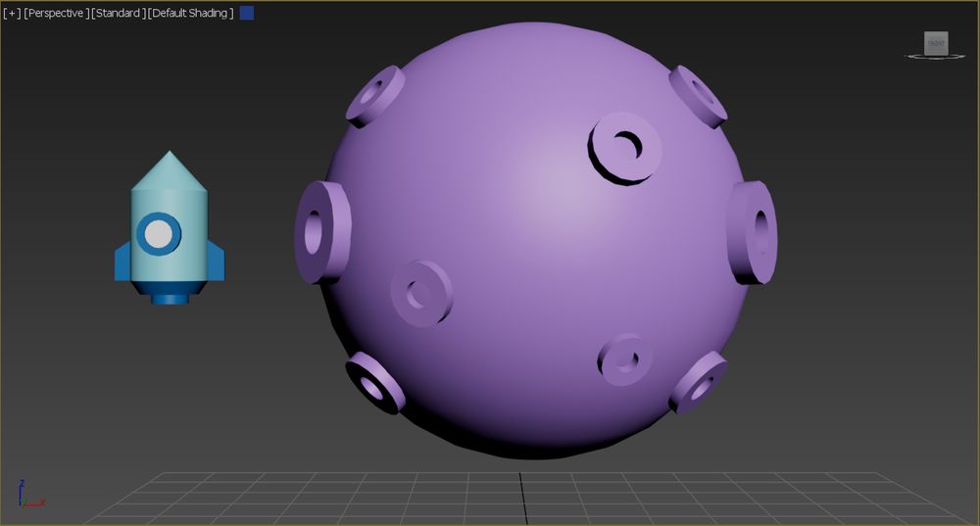Select the rocket's right blue fin

(216, 262)
